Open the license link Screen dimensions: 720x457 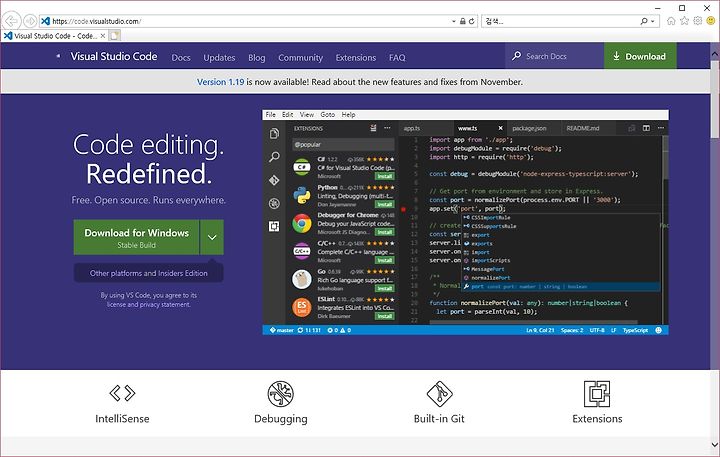coord(116,305)
